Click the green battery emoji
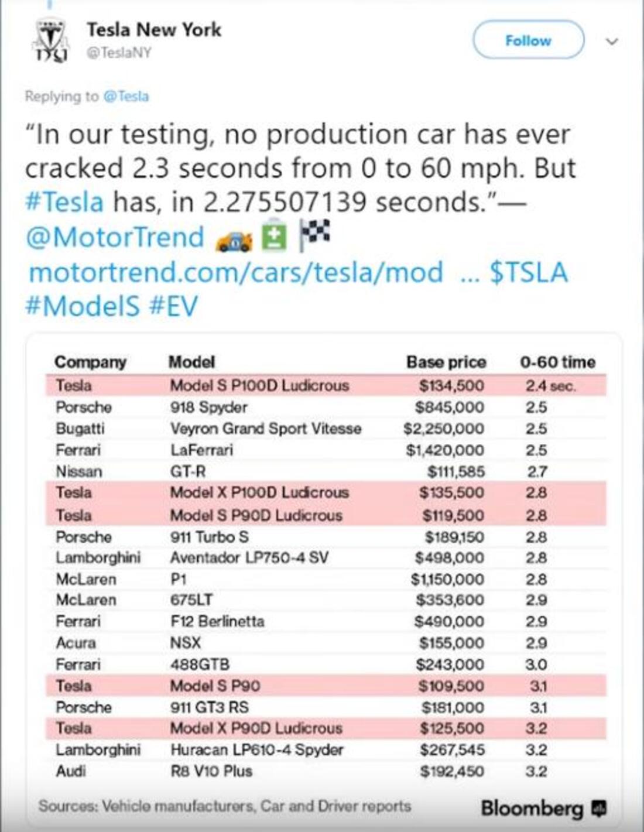Viewport: 644px width, 832px height. coord(274,237)
